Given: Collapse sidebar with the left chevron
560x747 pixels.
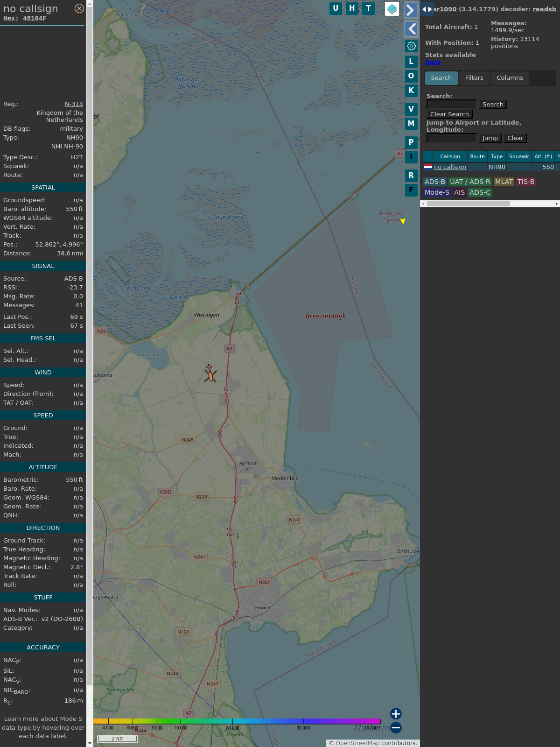Looking at the screenshot, I should click(x=411, y=29).
